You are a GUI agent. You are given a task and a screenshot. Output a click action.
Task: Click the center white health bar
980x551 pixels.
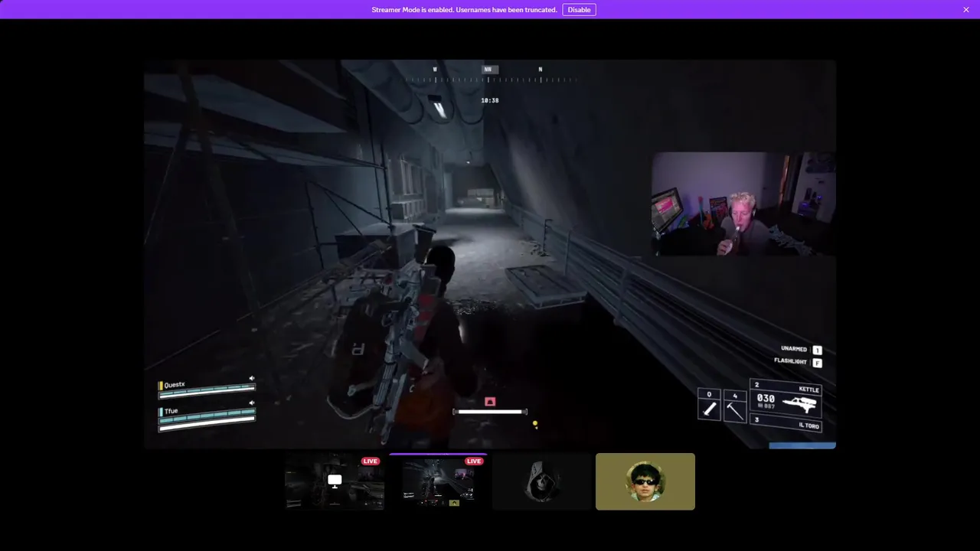click(490, 412)
